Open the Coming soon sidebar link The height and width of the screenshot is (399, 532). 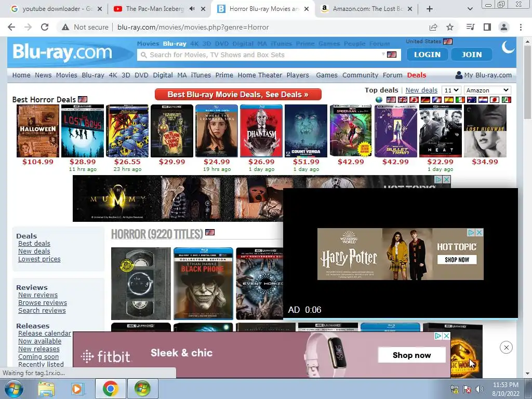tap(38, 356)
